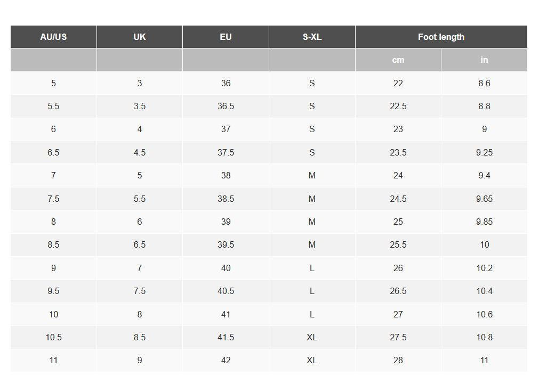Select the 9.85 inch foot length cell
The height and width of the screenshot is (392, 539).
click(x=484, y=222)
